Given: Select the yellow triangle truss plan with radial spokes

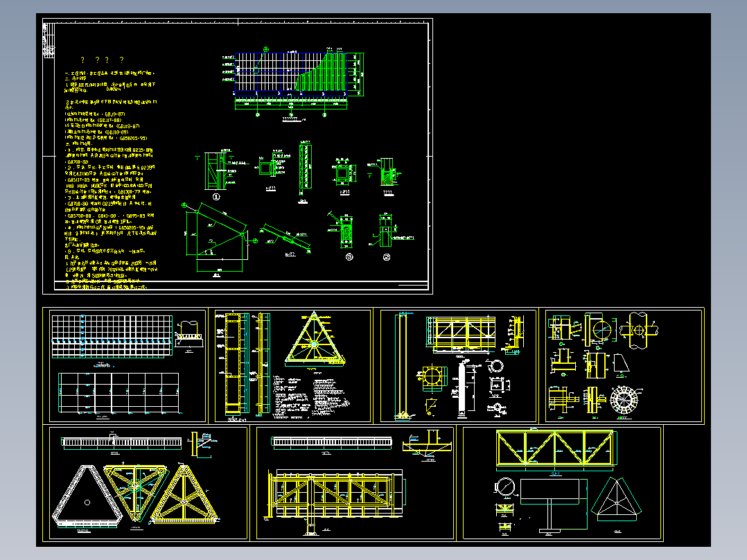Looking at the screenshot, I should pyautogui.click(x=315, y=340).
